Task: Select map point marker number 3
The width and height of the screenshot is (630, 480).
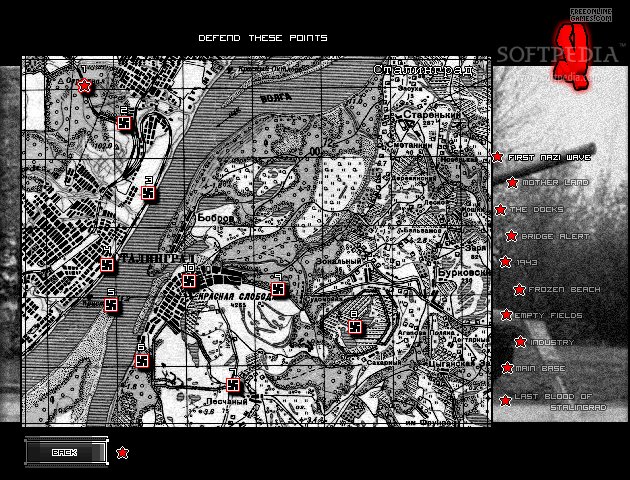Action: [148, 193]
